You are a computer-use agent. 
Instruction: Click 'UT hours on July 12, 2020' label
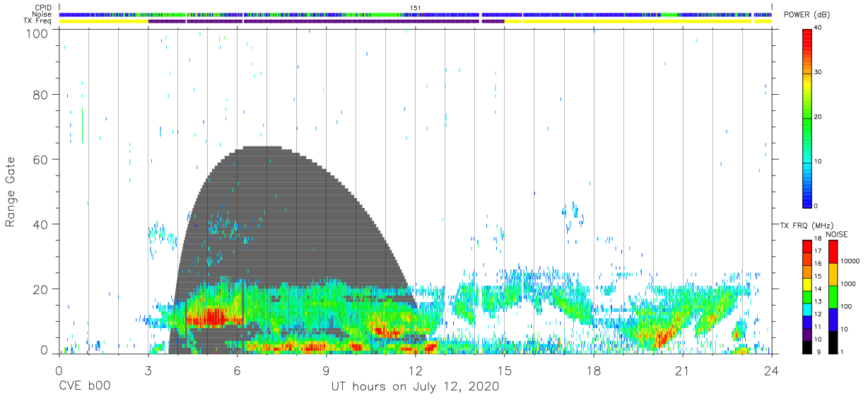coord(415,387)
